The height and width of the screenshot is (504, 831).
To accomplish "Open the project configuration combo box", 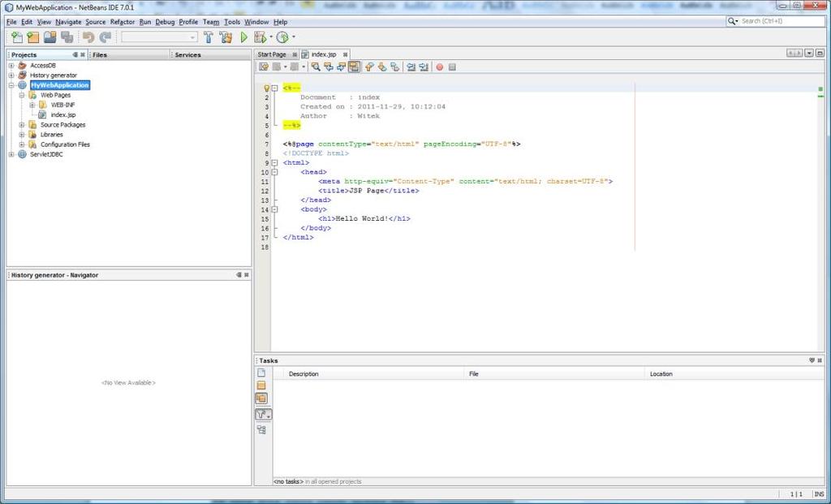I will (x=159, y=37).
